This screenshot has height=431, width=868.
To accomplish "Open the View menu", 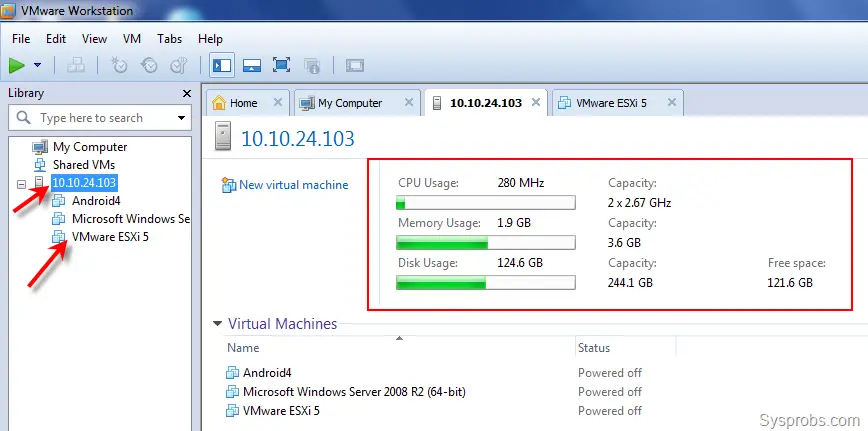I will (94, 39).
